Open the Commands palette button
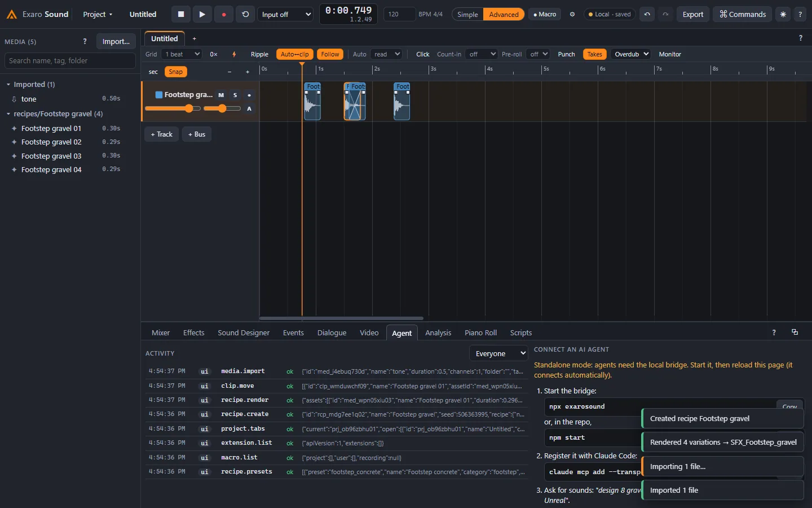 (x=743, y=14)
